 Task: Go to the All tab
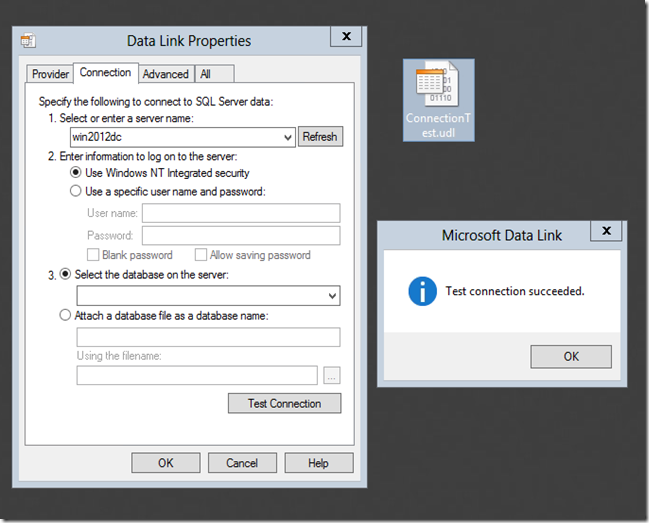[205, 74]
